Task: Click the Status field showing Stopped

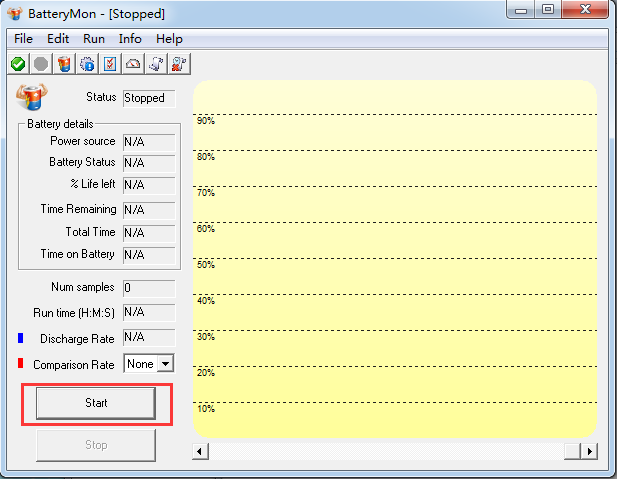Action: (149, 98)
